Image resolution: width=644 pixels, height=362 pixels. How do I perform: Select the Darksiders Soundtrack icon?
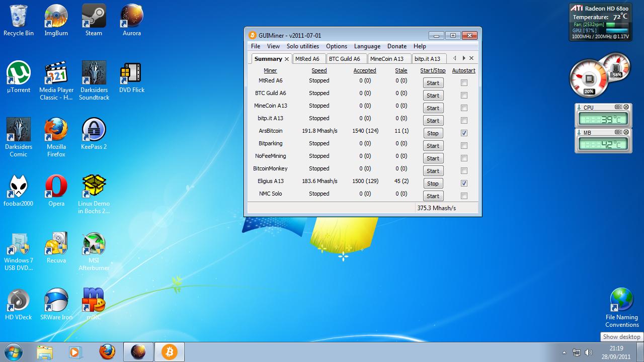tap(94, 80)
